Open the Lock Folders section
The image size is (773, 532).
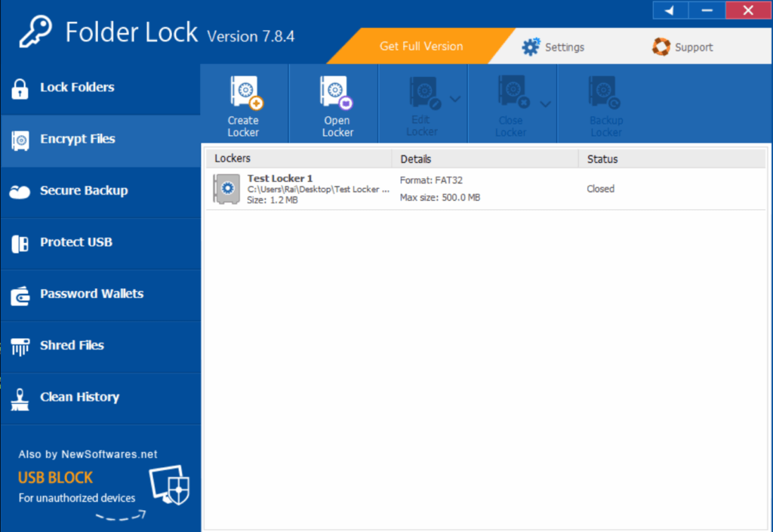pyautogui.click(x=100, y=89)
